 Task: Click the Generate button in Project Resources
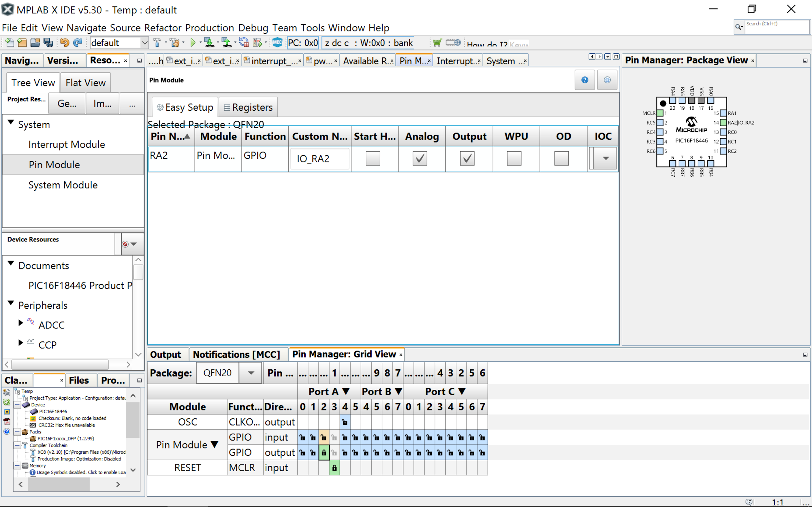pyautogui.click(x=67, y=104)
